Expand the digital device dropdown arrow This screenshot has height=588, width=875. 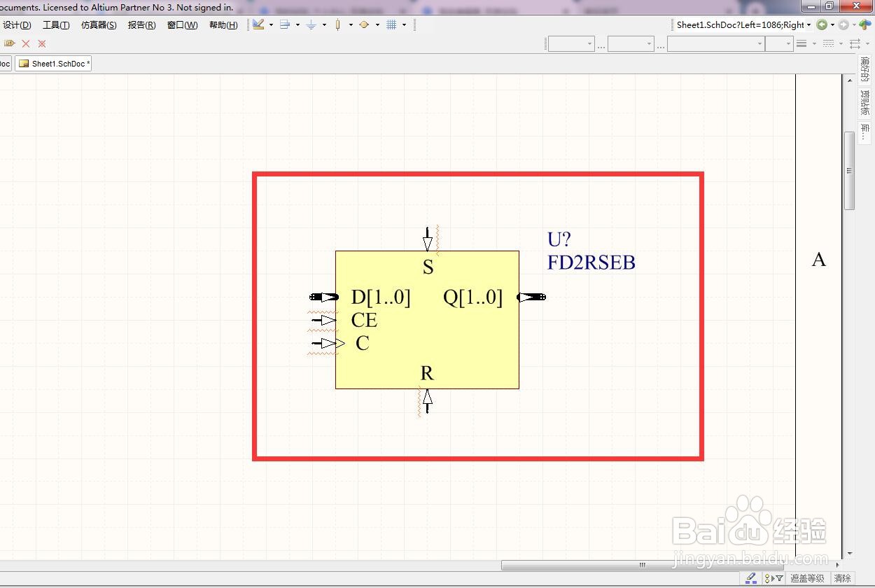[351, 25]
